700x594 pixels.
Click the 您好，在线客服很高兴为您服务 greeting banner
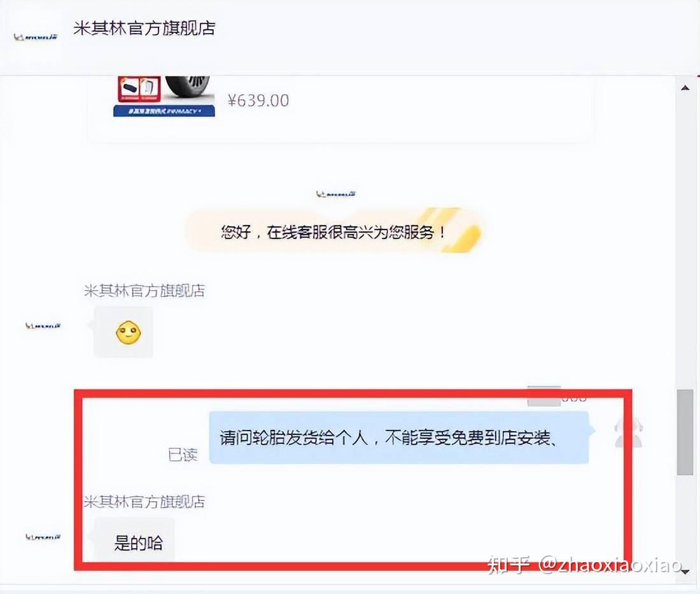point(333,231)
